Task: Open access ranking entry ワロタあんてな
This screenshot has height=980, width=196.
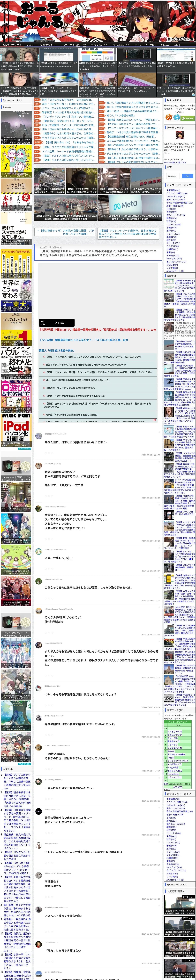Action: click(x=175, y=748)
